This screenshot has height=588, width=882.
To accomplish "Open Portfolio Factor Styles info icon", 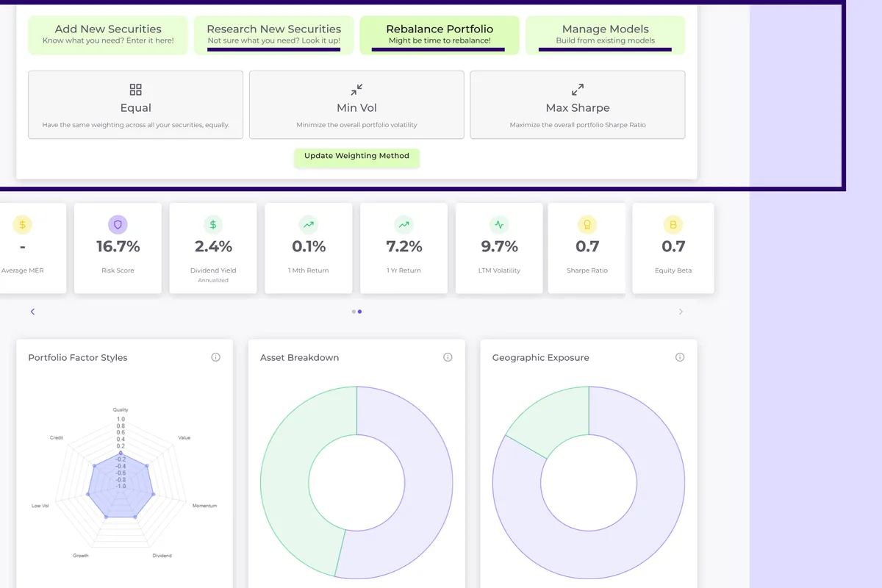I will [215, 357].
